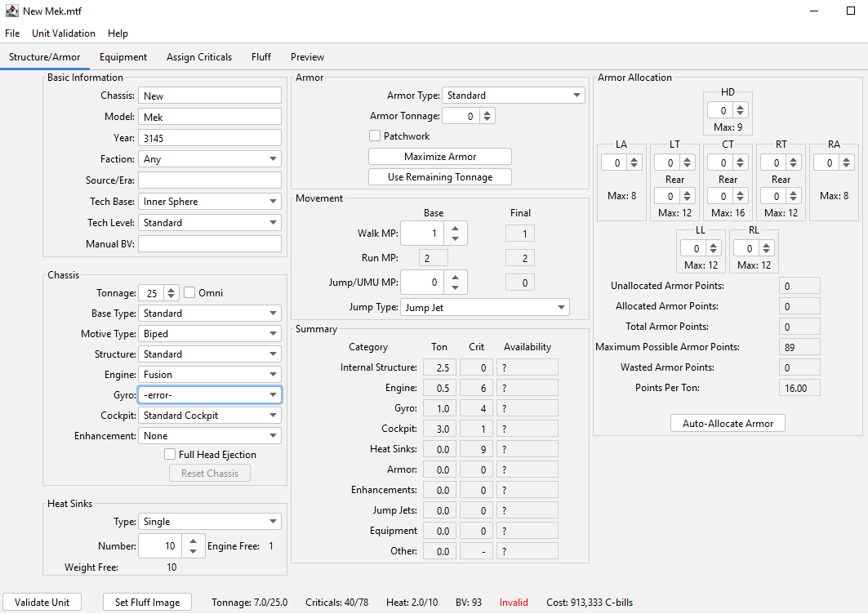Screen dimensions: 868x614
Task: Click the Chassis name input field
Action: tap(209, 95)
